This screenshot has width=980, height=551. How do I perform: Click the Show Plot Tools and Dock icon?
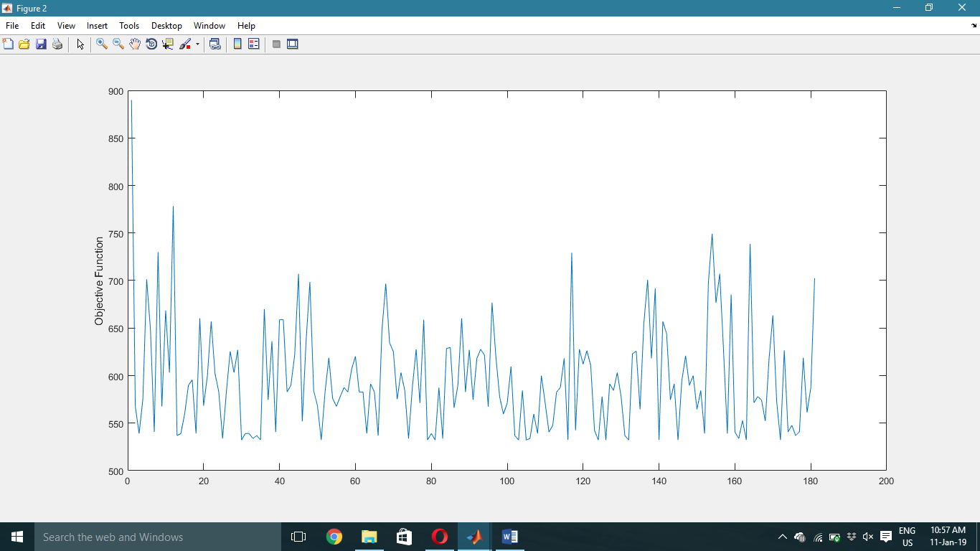293,44
